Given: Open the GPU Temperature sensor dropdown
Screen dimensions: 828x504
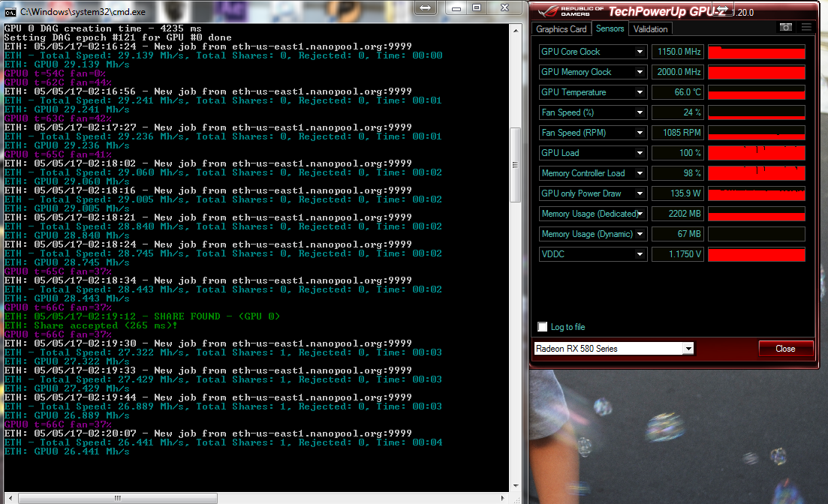Looking at the screenshot, I should click(640, 92).
